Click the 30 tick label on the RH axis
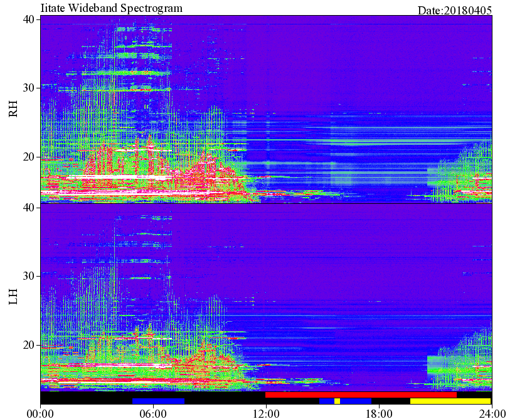532x419 pixels. pos(28,88)
